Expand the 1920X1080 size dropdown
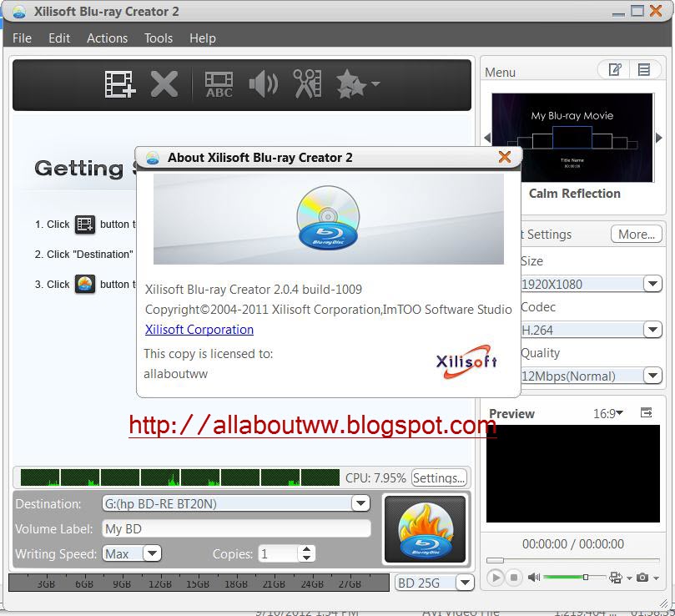 coord(652,284)
